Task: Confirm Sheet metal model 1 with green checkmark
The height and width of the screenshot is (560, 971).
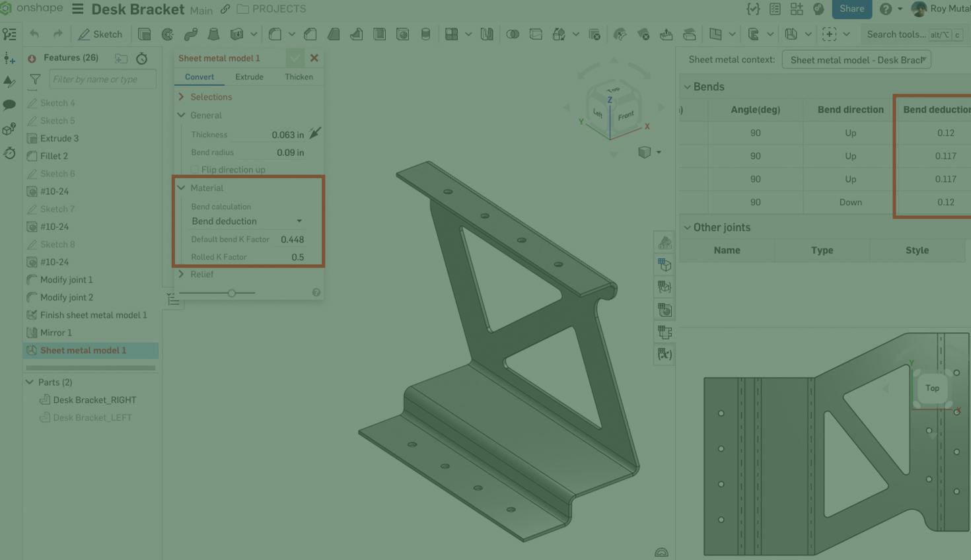Action: pyautogui.click(x=295, y=58)
